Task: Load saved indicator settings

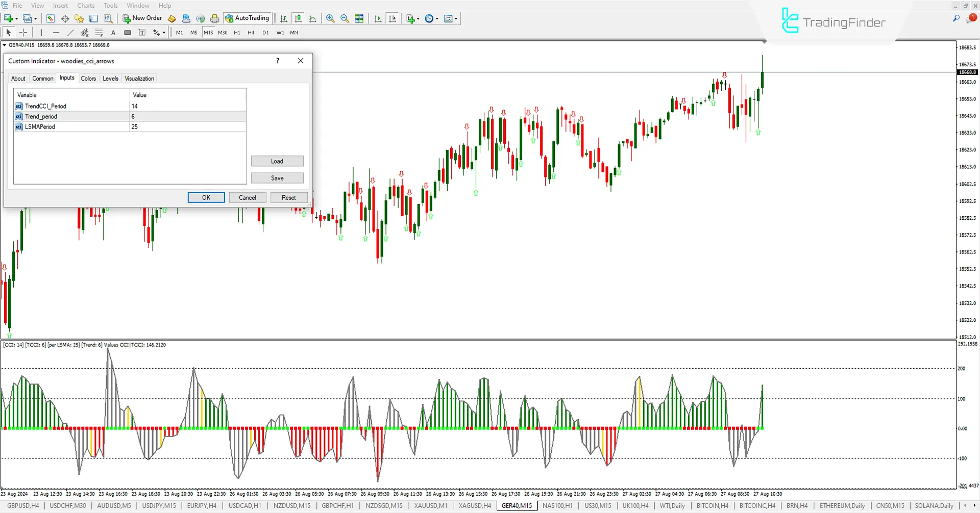Action: point(277,161)
